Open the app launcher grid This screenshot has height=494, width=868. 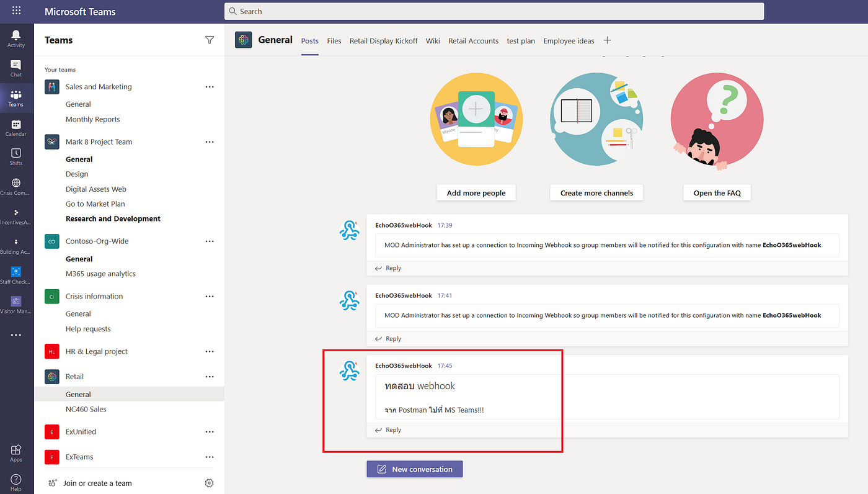pyautogui.click(x=15, y=11)
